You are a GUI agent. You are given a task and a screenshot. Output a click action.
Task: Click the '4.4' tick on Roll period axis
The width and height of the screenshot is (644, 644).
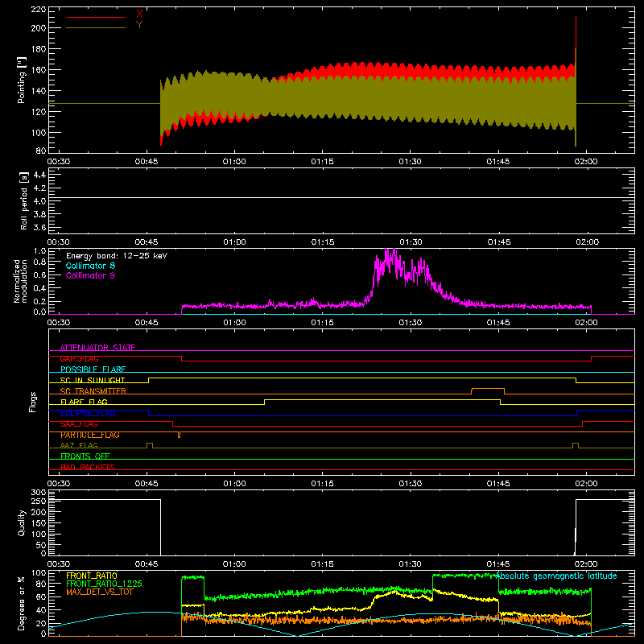tap(39, 175)
